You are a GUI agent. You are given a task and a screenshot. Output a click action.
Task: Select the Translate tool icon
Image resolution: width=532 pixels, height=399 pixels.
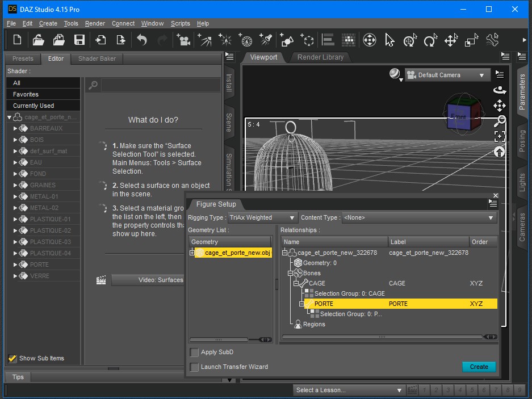(451, 40)
